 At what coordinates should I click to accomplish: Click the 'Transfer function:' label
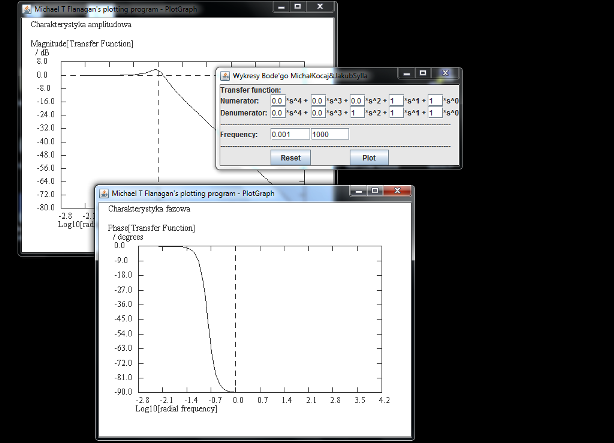point(251,90)
